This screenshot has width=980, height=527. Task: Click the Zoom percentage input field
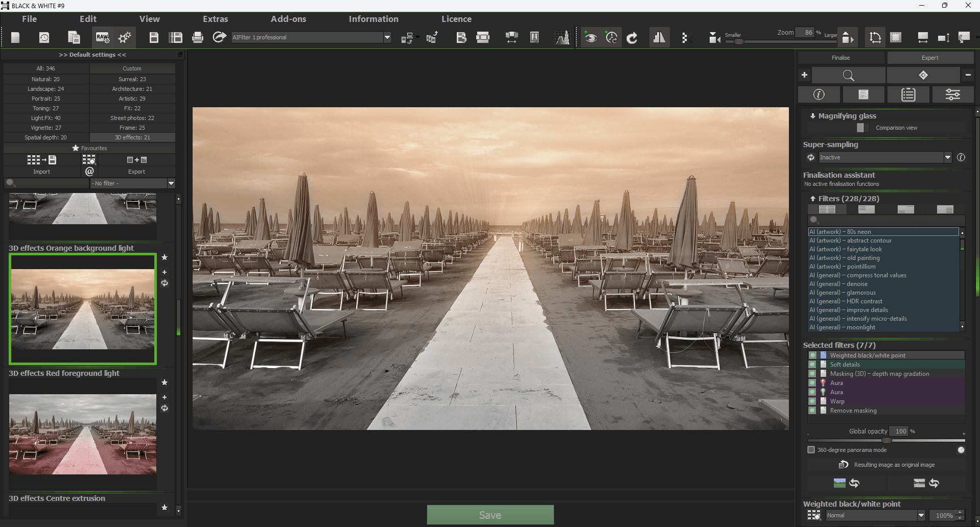[805, 33]
